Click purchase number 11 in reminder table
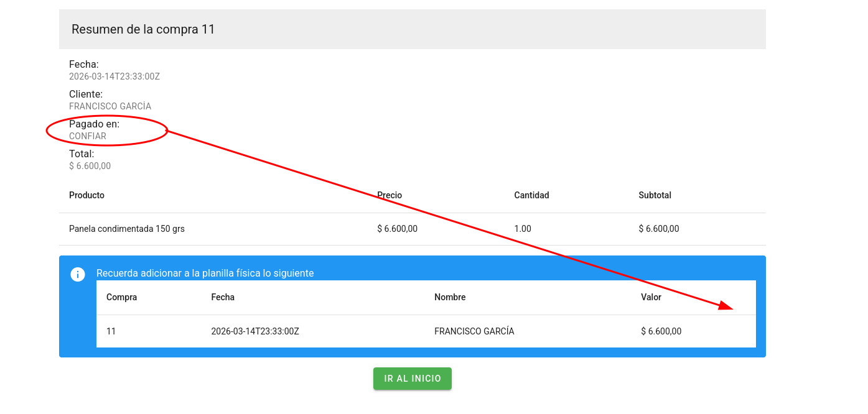This screenshot has height=414, width=868. [x=111, y=331]
